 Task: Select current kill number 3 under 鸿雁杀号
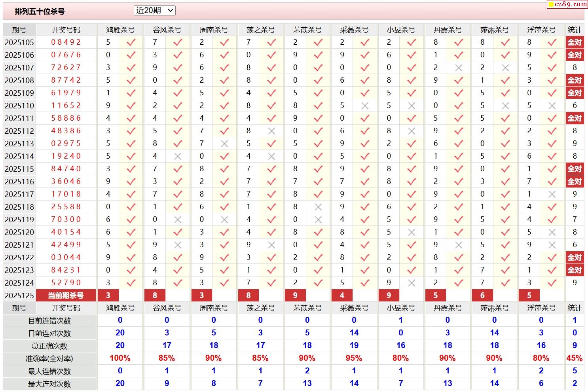point(108,295)
